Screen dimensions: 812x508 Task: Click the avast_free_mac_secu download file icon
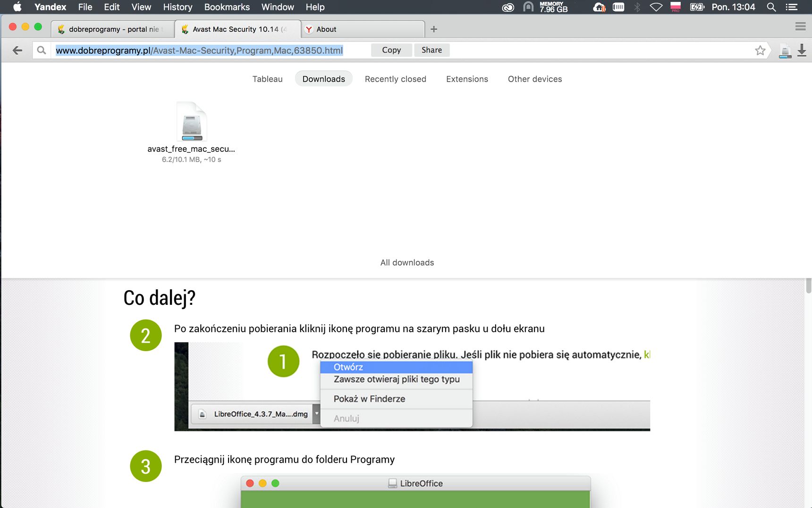pyautogui.click(x=192, y=121)
